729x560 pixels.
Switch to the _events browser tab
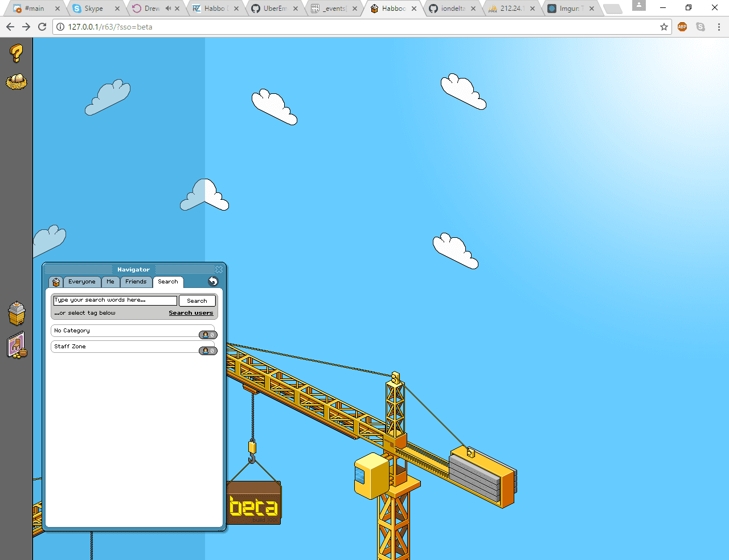coord(334,9)
